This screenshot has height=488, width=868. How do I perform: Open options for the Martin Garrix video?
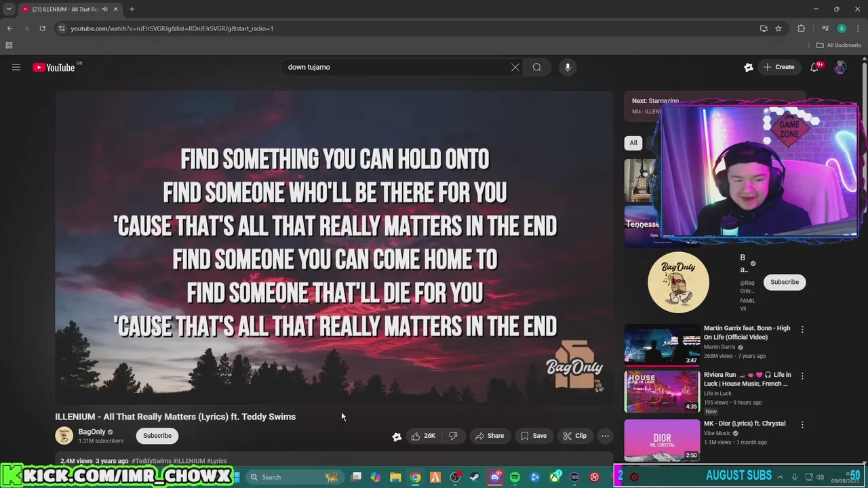(x=802, y=329)
